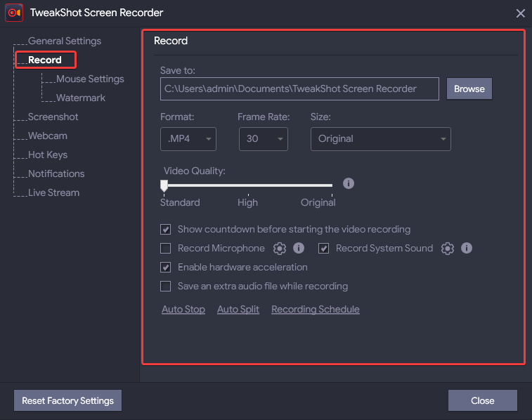This screenshot has height=420, width=532.
Task: Open the Auto Split link
Action: pos(238,310)
